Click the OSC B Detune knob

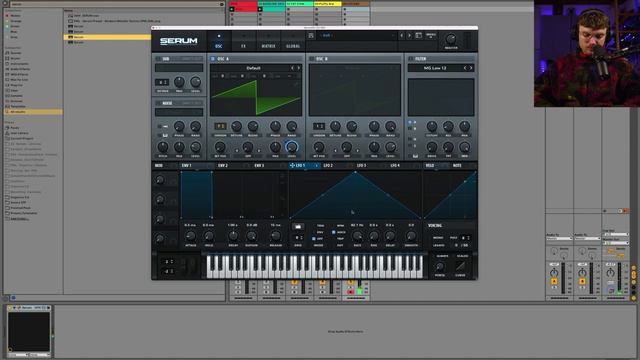[335, 126]
